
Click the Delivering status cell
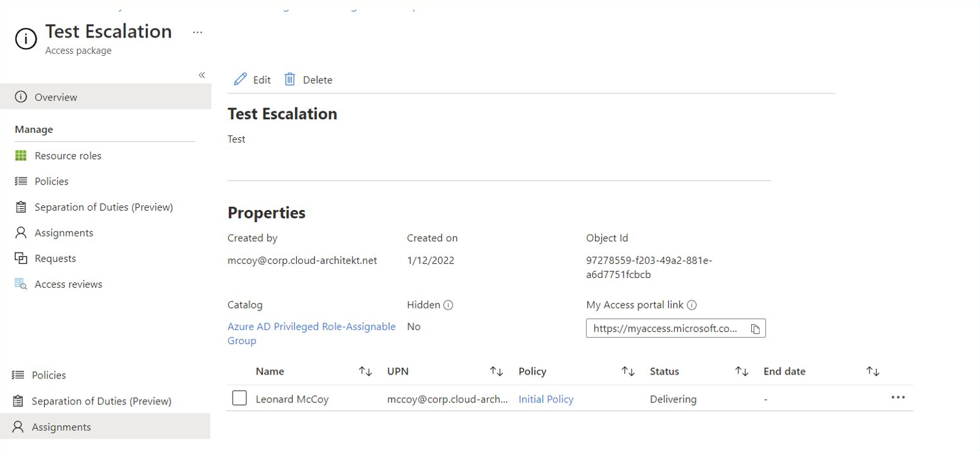coord(673,399)
